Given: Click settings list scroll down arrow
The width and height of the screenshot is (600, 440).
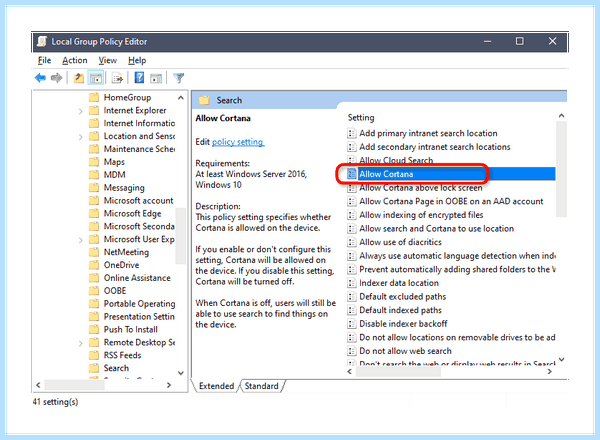Looking at the screenshot, I should (561, 360).
